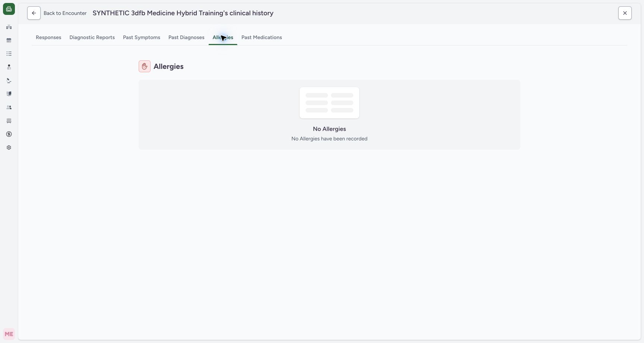
Task: Click the Back to Encounter link
Action: coord(65,13)
